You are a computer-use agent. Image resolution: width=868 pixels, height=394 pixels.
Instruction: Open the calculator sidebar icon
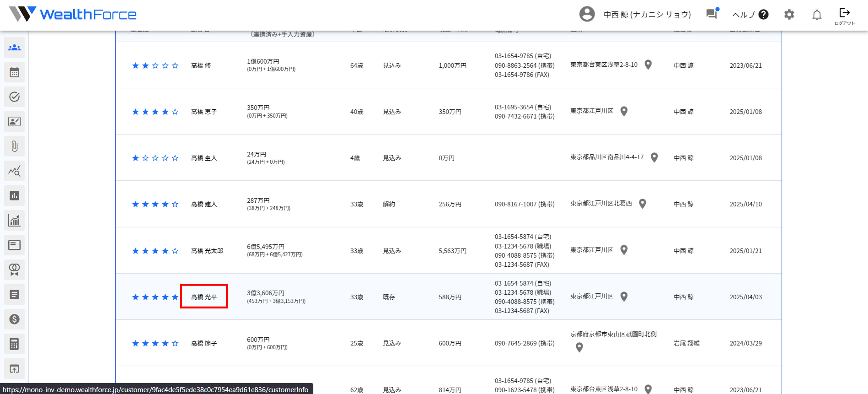click(x=14, y=344)
